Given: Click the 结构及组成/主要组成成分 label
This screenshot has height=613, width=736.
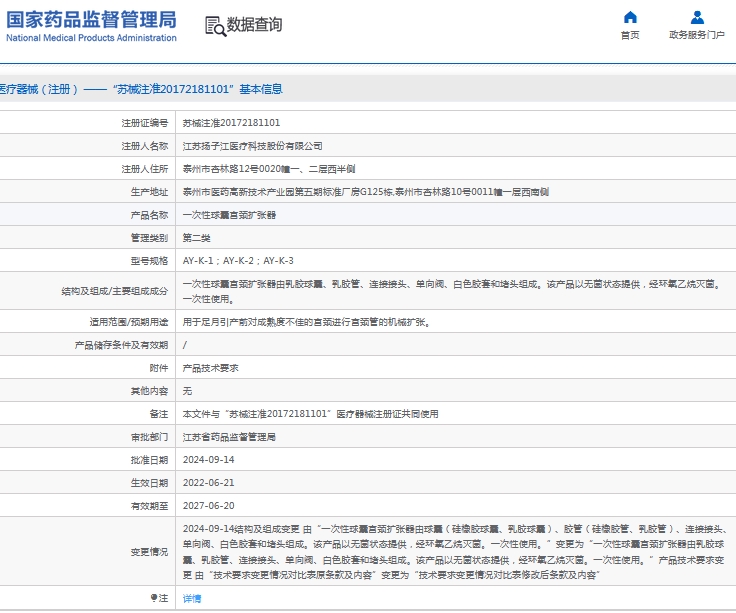Looking at the screenshot, I should (x=115, y=291).
